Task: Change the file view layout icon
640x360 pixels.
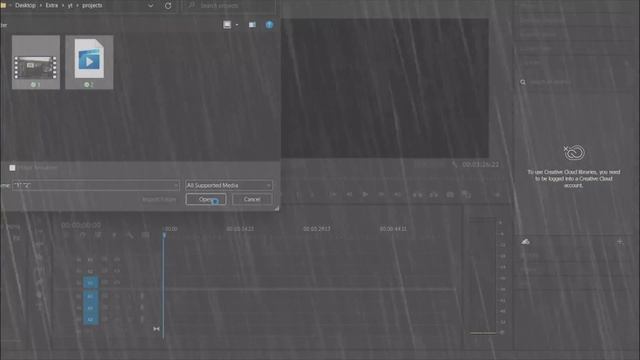Action: (x=227, y=25)
